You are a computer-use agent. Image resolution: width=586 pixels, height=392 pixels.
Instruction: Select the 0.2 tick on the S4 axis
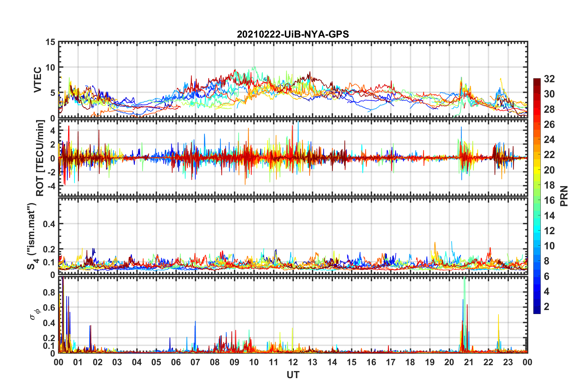[x=49, y=249]
